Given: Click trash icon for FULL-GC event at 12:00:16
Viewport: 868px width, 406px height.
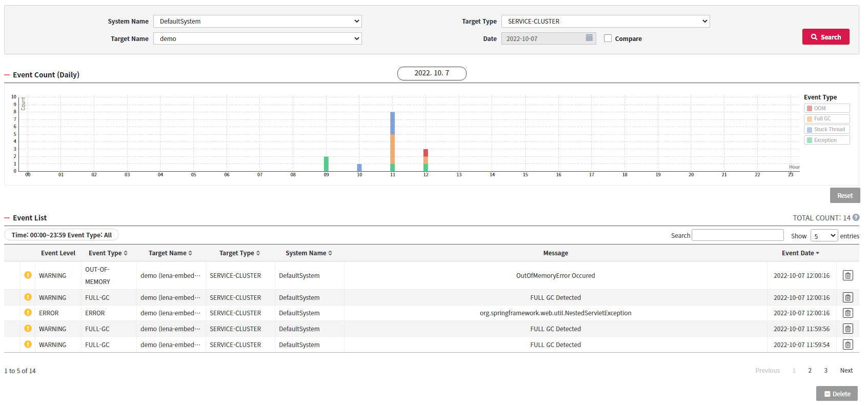Looking at the screenshot, I should pos(847,297).
